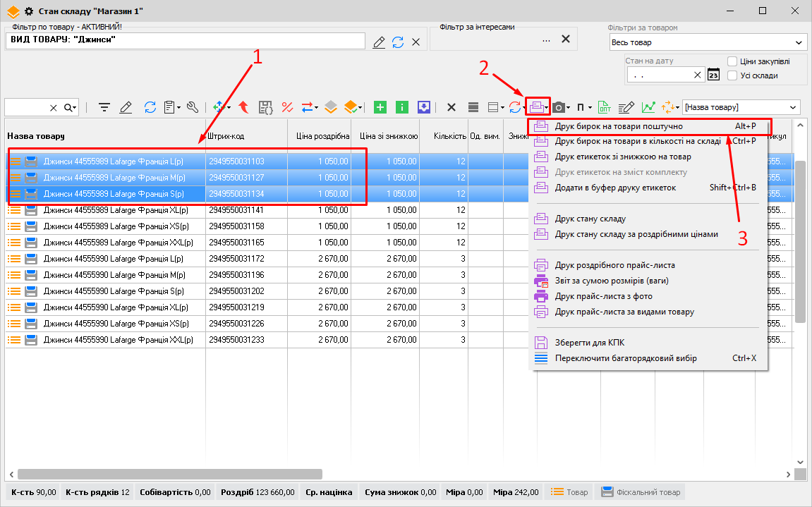Click the green chart graph icon

tap(648, 107)
